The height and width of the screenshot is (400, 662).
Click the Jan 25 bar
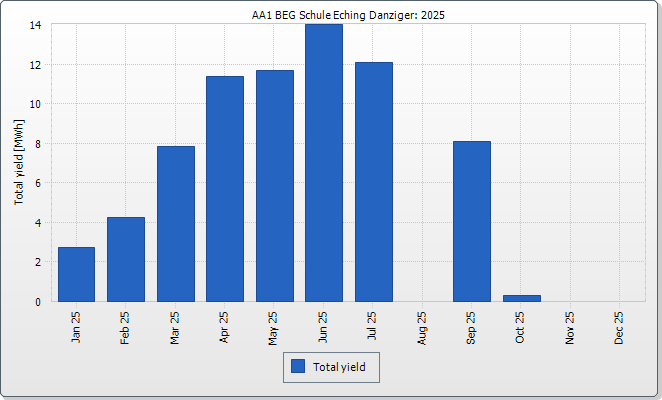tap(76, 274)
